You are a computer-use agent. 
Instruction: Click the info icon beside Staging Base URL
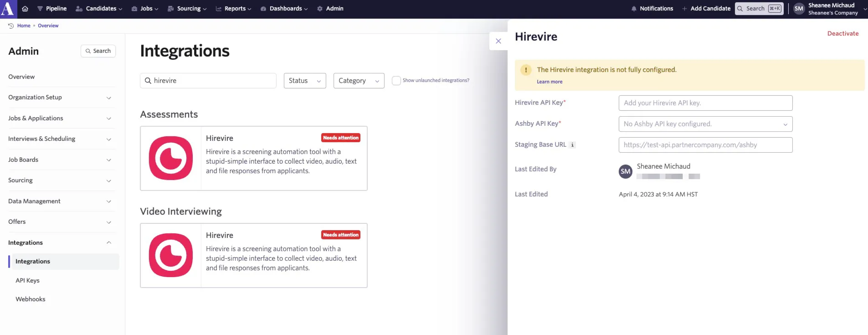pyautogui.click(x=573, y=145)
